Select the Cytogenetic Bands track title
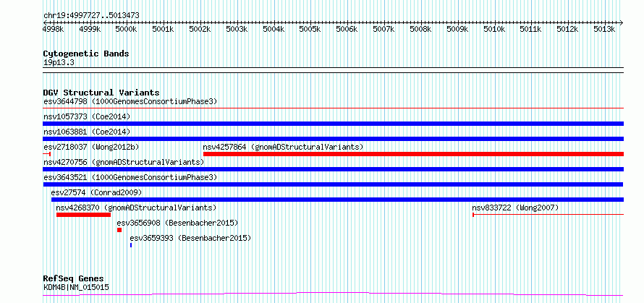 [x=86, y=54]
